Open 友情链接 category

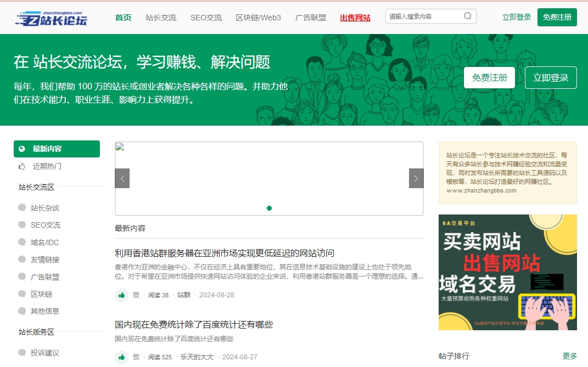45,259
